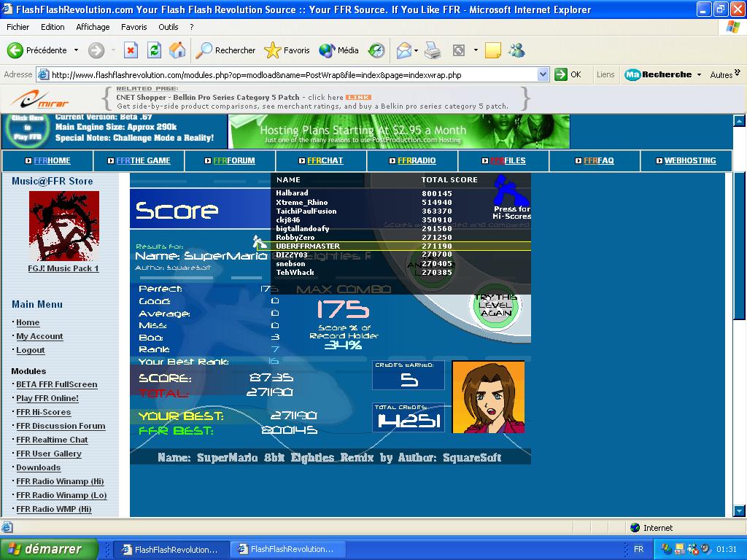Open the My Account link
The image size is (747, 560).
pos(39,336)
